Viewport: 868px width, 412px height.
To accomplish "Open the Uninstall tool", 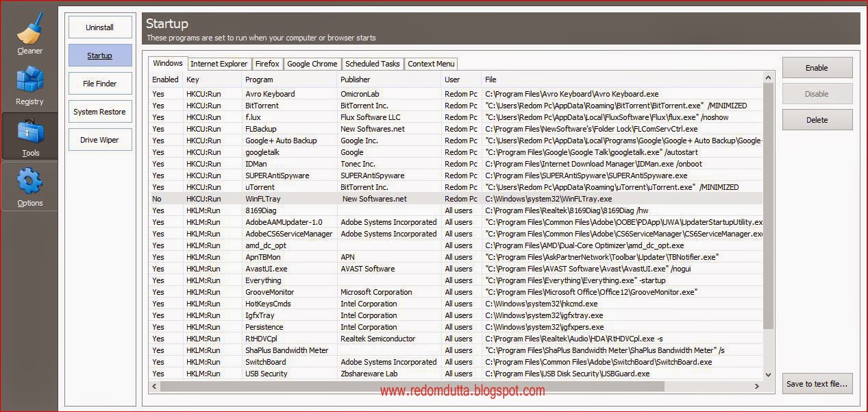I will click(x=100, y=27).
